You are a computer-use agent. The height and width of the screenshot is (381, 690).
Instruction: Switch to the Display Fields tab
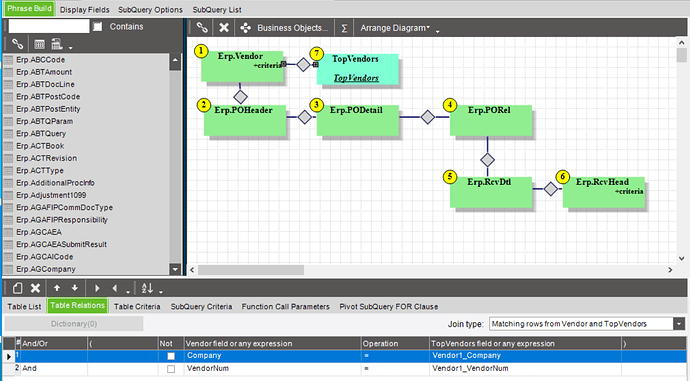[84, 10]
